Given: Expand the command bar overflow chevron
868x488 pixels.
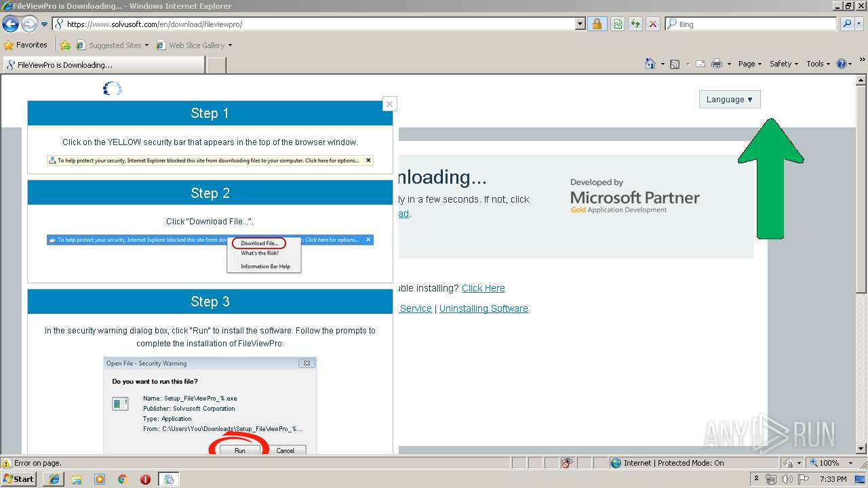Looking at the screenshot, I should [x=863, y=60].
